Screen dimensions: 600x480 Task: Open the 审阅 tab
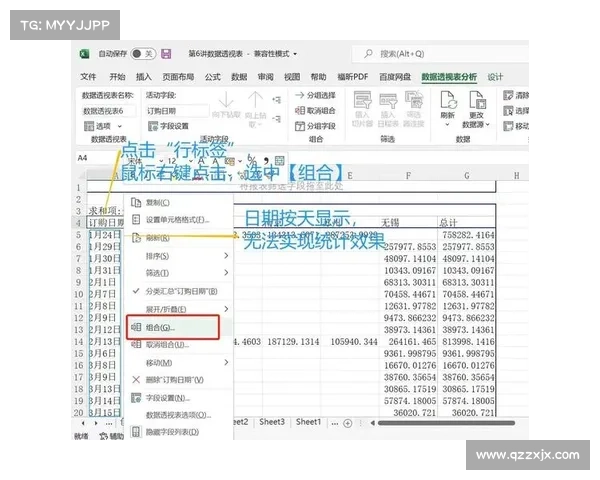265,77
